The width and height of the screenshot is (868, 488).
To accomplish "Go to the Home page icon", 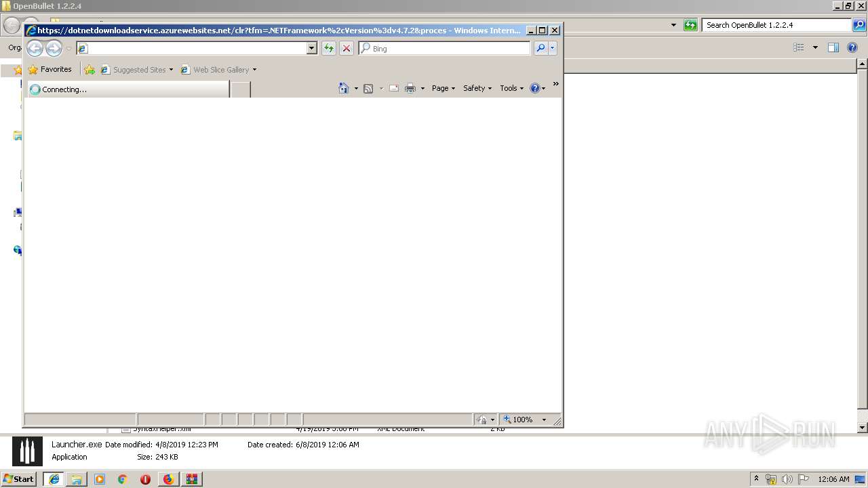I will (344, 88).
